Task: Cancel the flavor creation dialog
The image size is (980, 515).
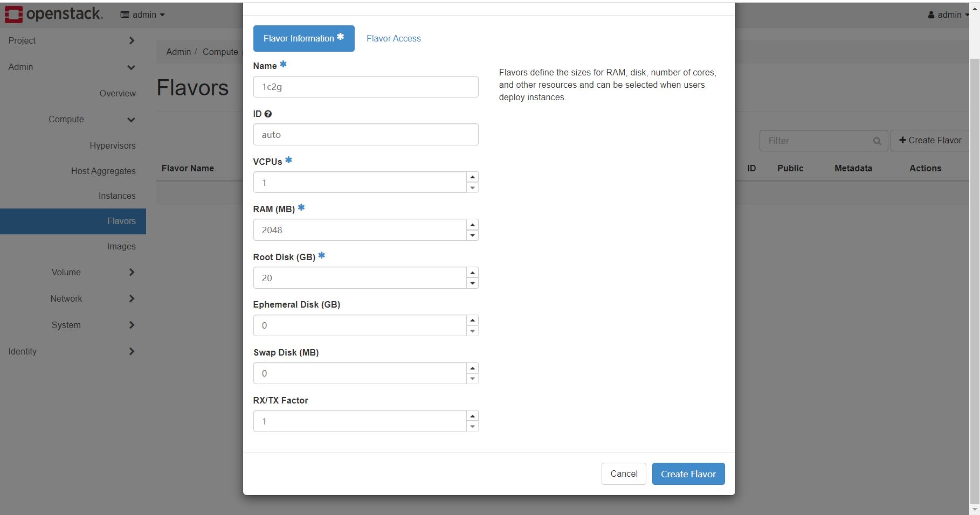Action: [x=623, y=474]
